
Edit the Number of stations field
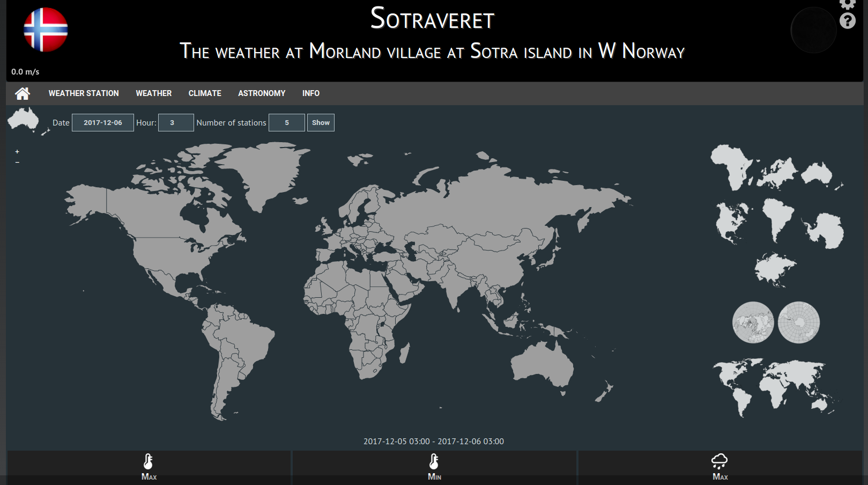tap(286, 122)
